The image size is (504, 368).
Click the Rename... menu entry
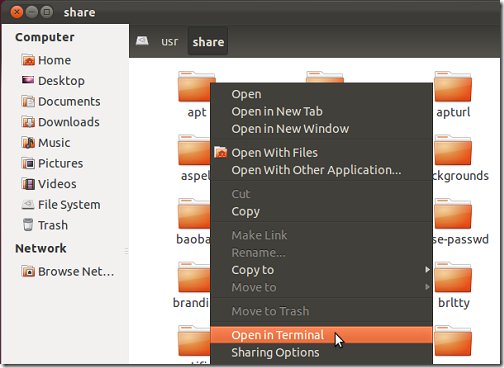coord(321,253)
